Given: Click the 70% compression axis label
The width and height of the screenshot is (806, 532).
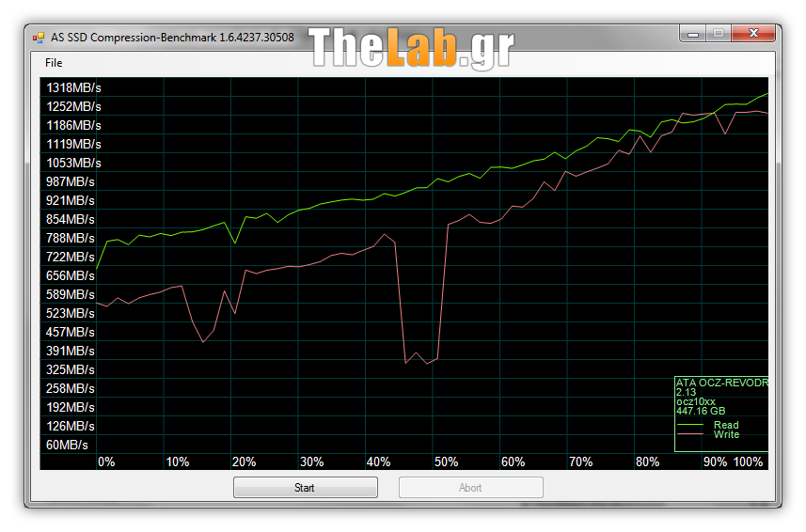Looking at the screenshot, I should point(581,462).
